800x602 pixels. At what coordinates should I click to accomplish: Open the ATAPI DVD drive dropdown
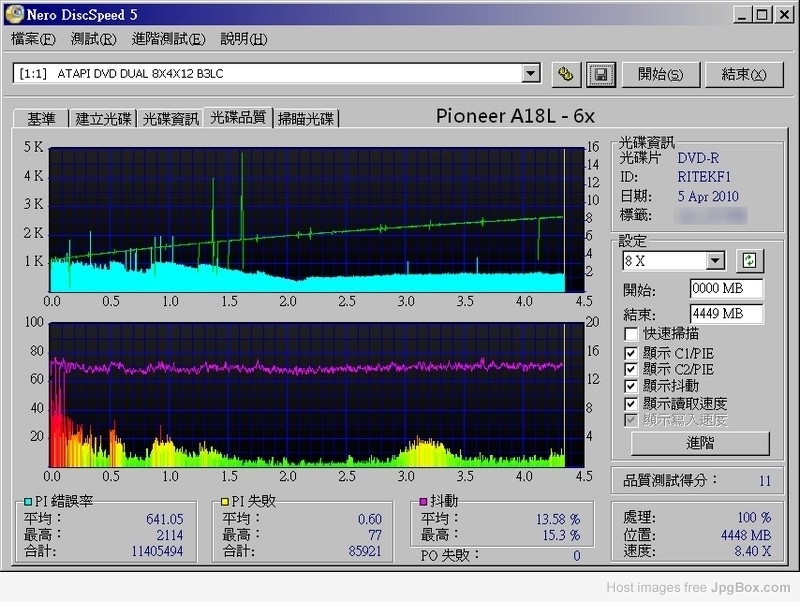coord(531,74)
